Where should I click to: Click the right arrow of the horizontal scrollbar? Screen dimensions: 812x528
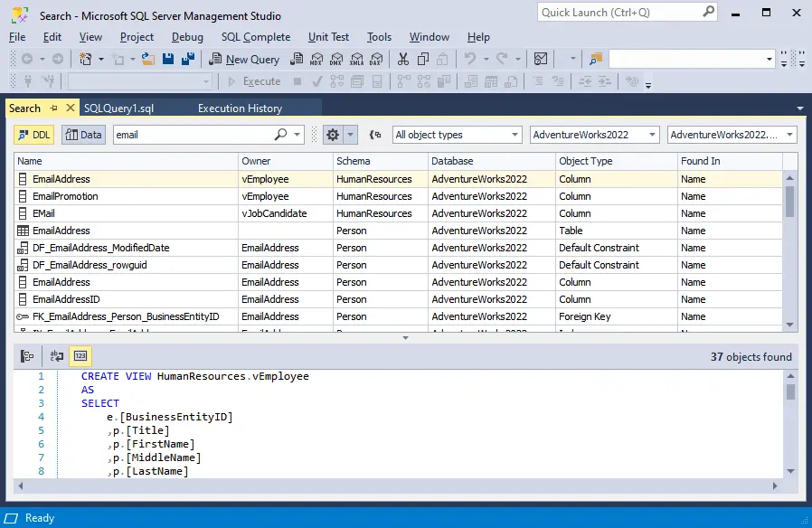pos(775,486)
